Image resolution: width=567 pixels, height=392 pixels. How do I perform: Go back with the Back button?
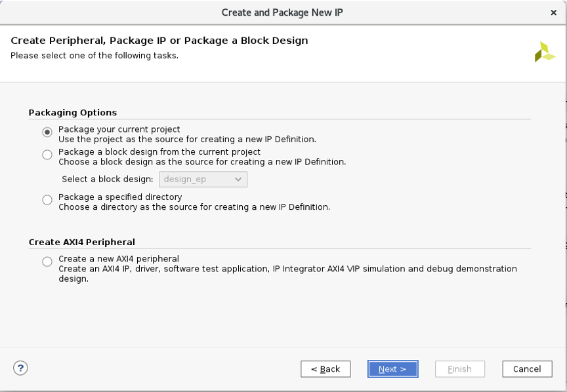tap(325, 369)
